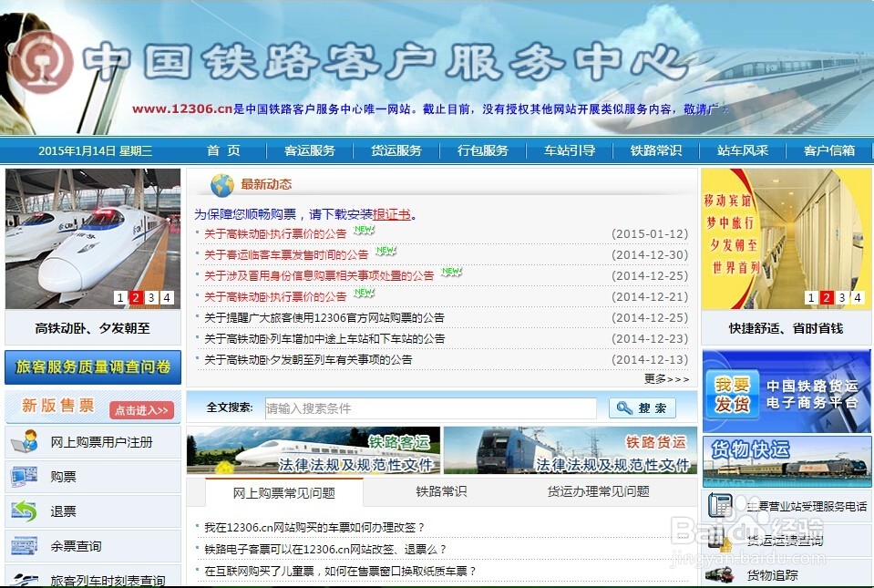Open 在互联网购买了儿童票 question
This screenshot has width=874, height=588.
[341, 571]
